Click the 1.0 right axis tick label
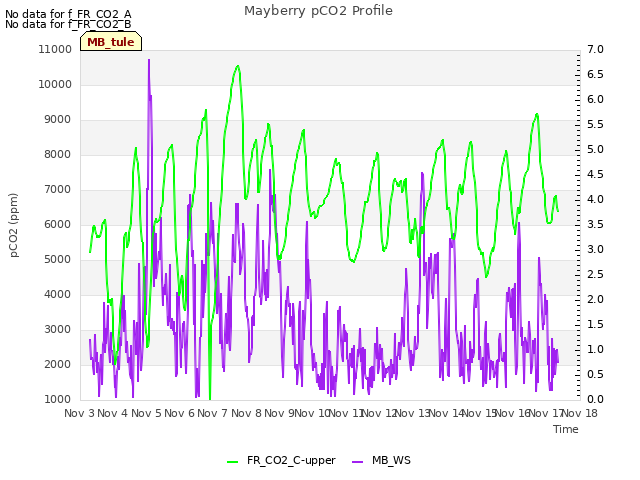Viewport: 640px width, 480px height. tap(595, 350)
